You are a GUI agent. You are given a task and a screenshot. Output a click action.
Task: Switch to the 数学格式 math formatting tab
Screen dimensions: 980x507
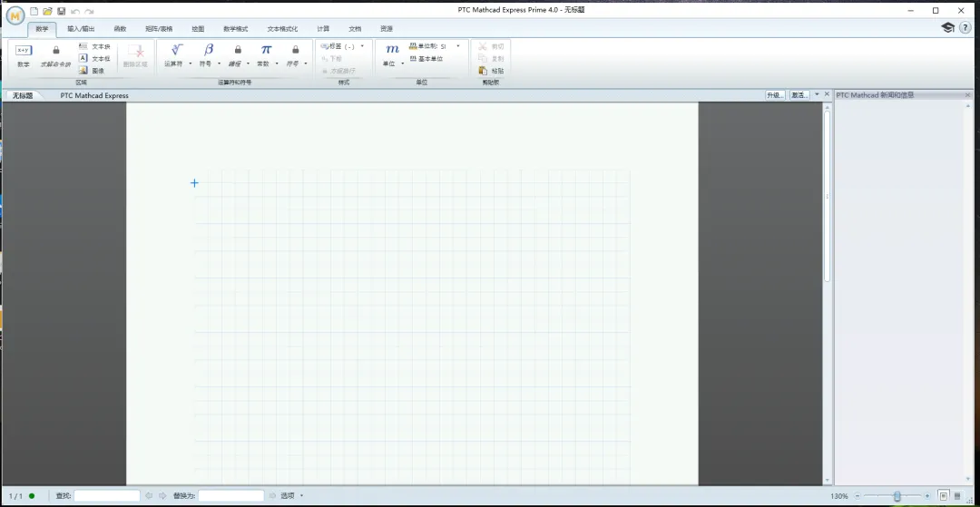pyautogui.click(x=236, y=29)
